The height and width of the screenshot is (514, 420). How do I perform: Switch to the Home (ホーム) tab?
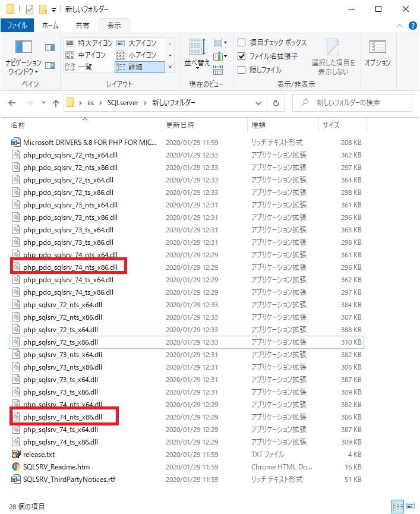50,25
